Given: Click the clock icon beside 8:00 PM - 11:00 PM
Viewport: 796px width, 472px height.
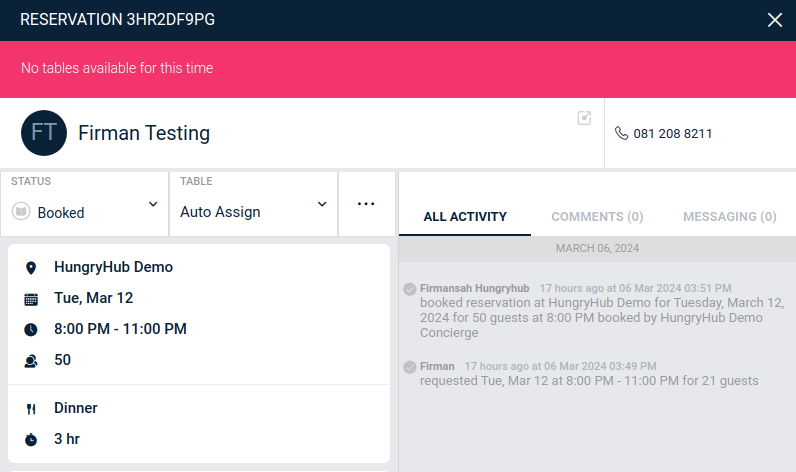Looking at the screenshot, I should (31, 330).
